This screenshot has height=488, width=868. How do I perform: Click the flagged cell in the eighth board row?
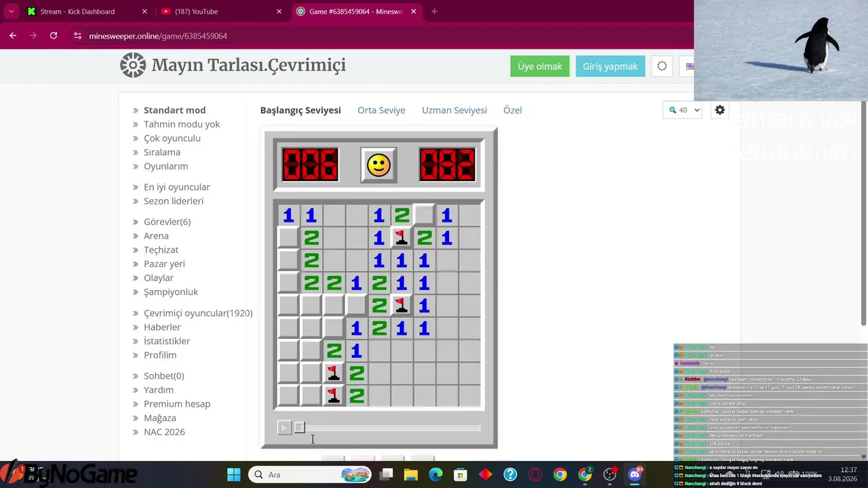tap(334, 373)
